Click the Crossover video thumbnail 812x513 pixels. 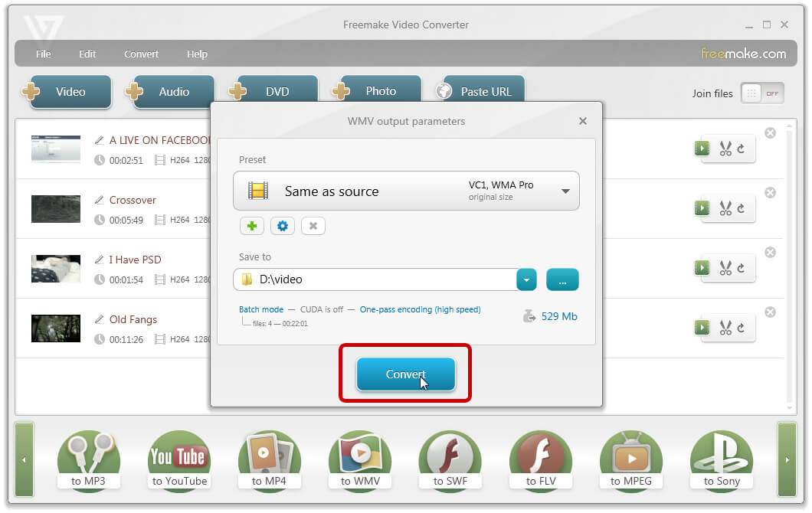(x=56, y=208)
